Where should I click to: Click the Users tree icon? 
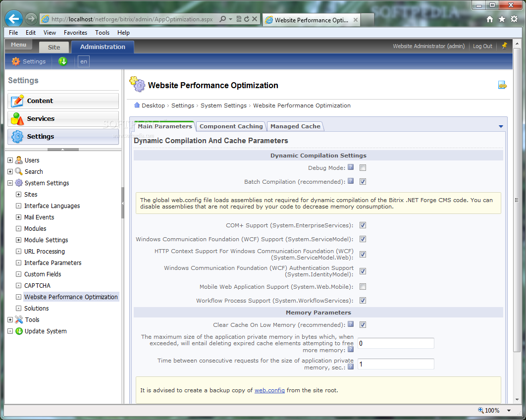[19, 160]
